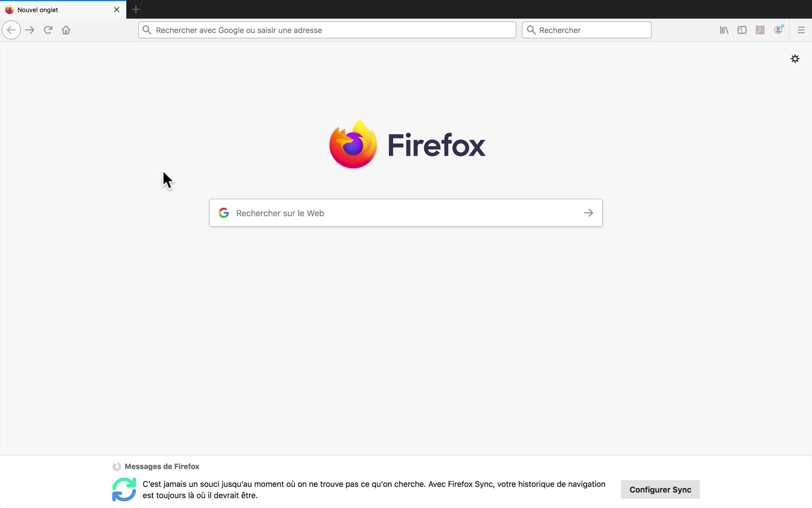Go forward with the forward arrow
Screen dimensions: 812x508
30,30
